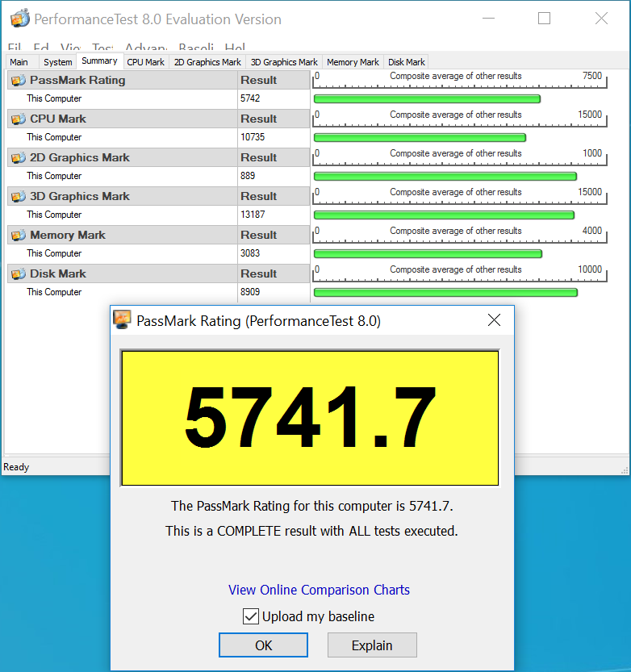The width and height of the screenshot is (631, 672).
Task: Click the Explain button
Action: (x=372, y=645)
